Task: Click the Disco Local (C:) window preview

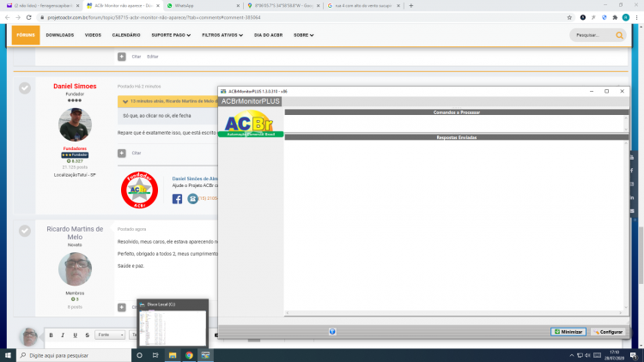Action: (x=173, y=323)
